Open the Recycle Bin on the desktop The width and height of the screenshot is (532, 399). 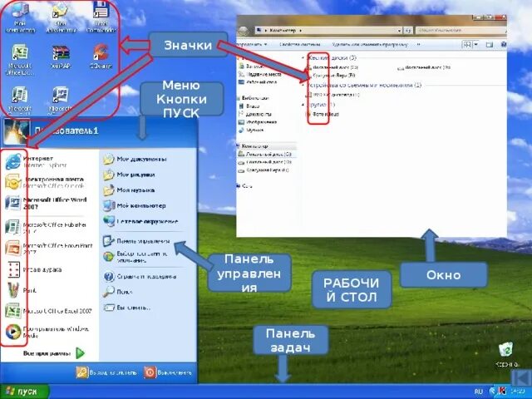tap(506, 355)
